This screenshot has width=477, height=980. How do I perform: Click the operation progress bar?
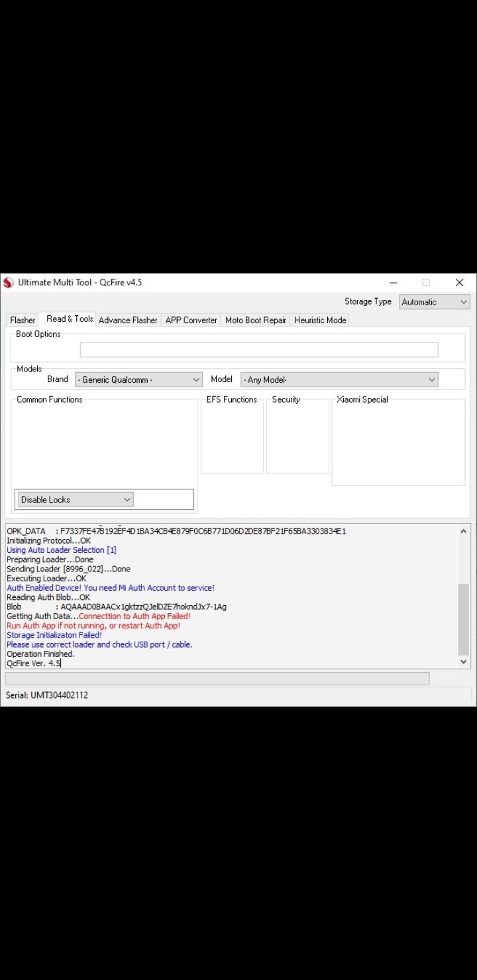pyautogui.click(x=217, y=679)
